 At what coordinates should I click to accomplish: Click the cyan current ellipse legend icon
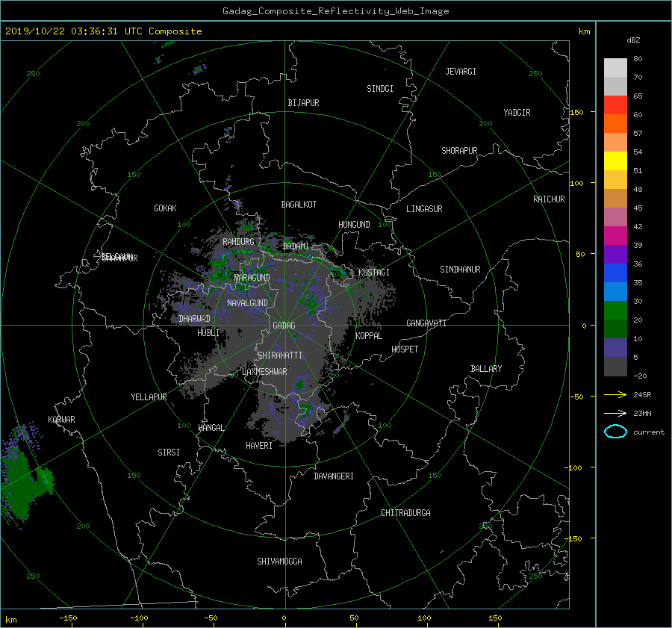615,432
